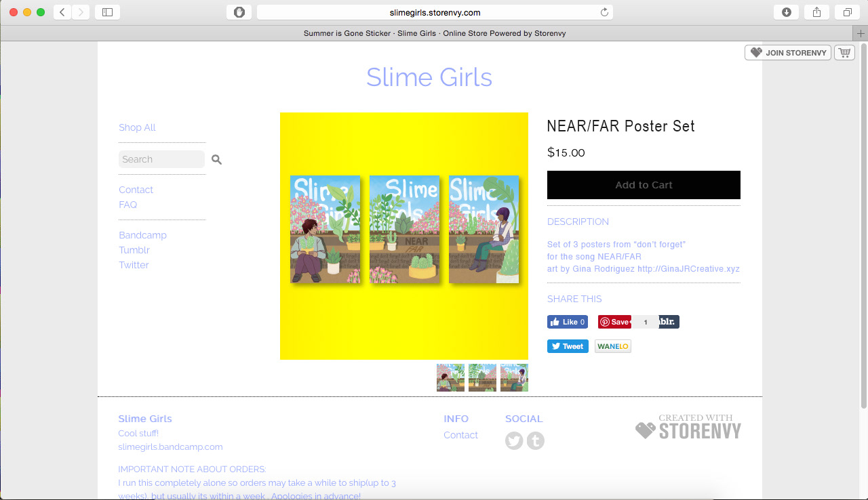Open the Bandcamp link in sidebar
Image resolution: width=868 pixels, height=500 pixels.
click(142, 235)
